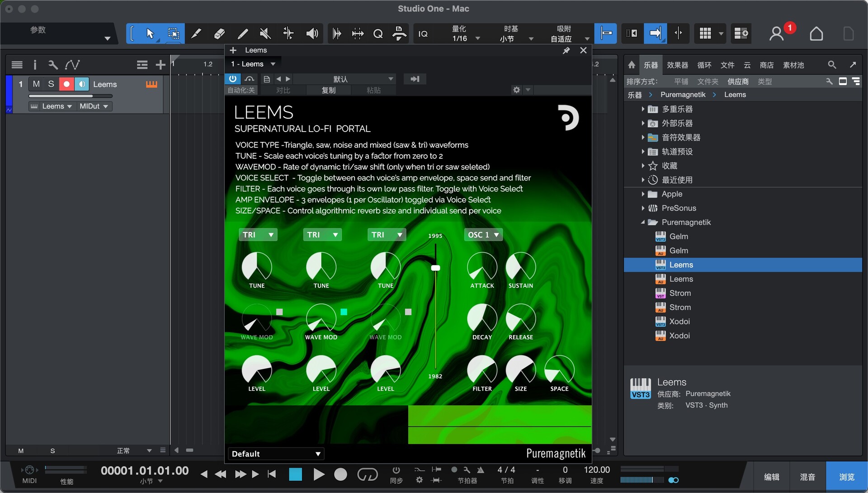This screenshot has width=868, height=493.
Task: Switch to the 循环 browser tab
Action: click(x=704, y=65)
